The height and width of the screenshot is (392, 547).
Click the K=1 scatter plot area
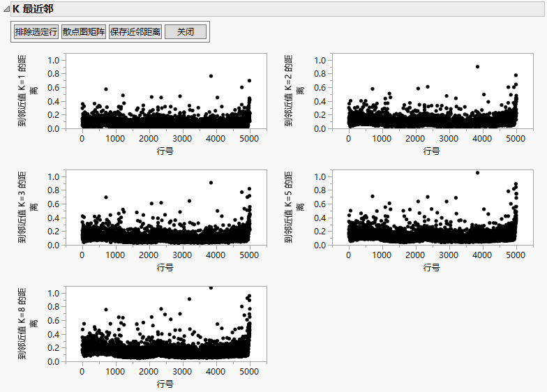(166, 91)
